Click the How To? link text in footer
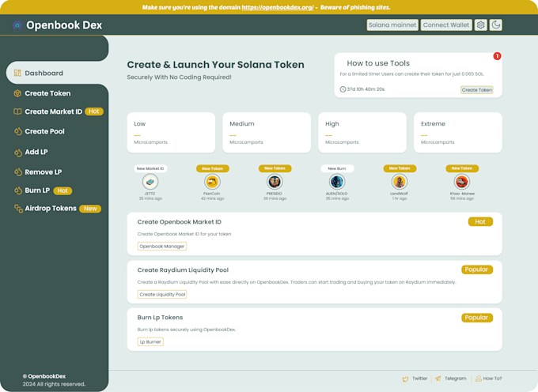The width and height of the screenshot is (538, 392). (492, 379)
